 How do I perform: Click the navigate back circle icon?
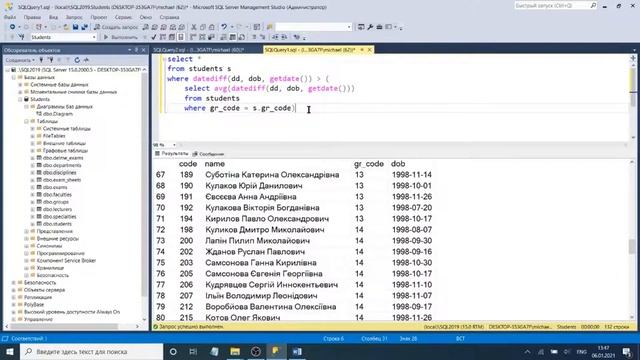[13, 27]
